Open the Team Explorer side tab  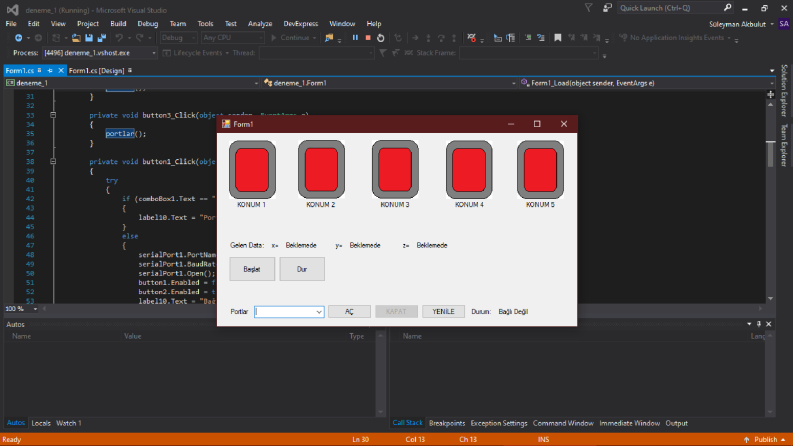point(784,145)
